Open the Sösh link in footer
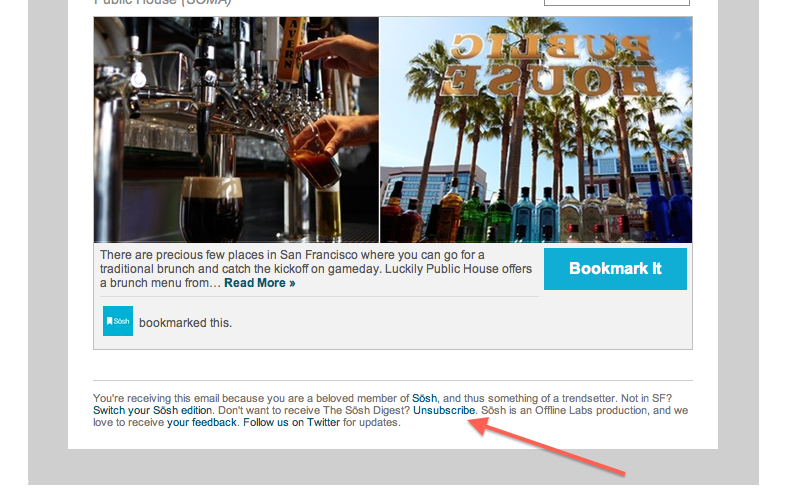Image resolution: width=788 pixels, height=502 pixels. 424,398
